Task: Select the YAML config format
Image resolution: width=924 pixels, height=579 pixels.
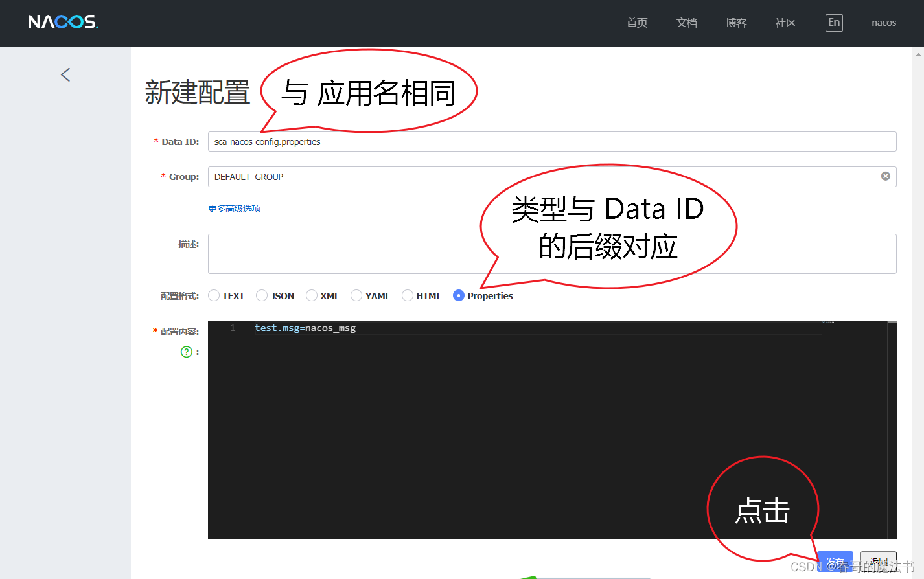Action: (x=356, y=295)
